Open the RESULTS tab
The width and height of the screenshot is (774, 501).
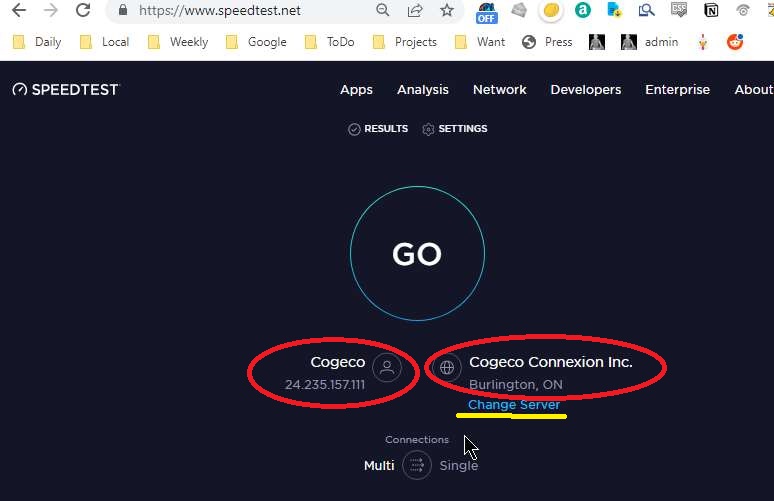tap(378, 129)
